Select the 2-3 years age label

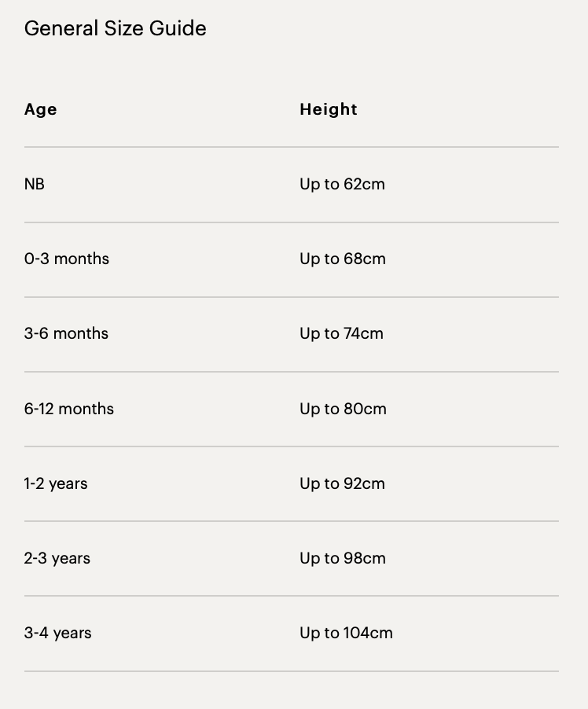click(x=57, y=558)
